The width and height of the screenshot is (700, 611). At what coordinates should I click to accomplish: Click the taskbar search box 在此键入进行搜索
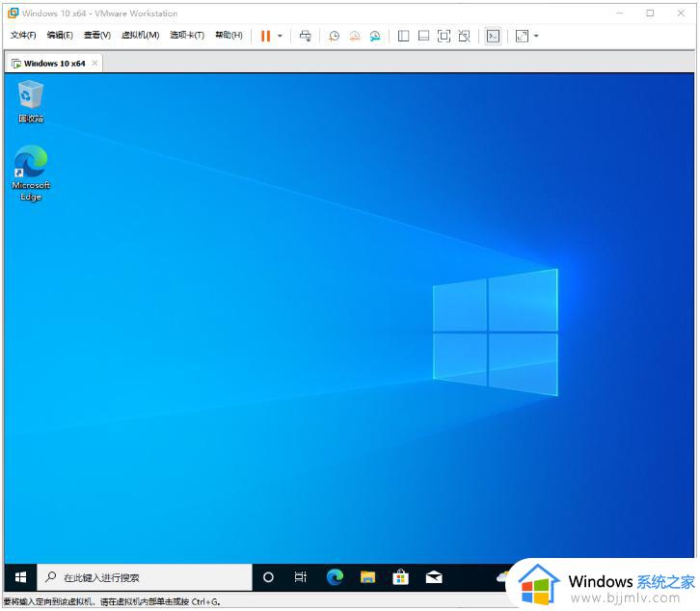(x=145, y=577)
